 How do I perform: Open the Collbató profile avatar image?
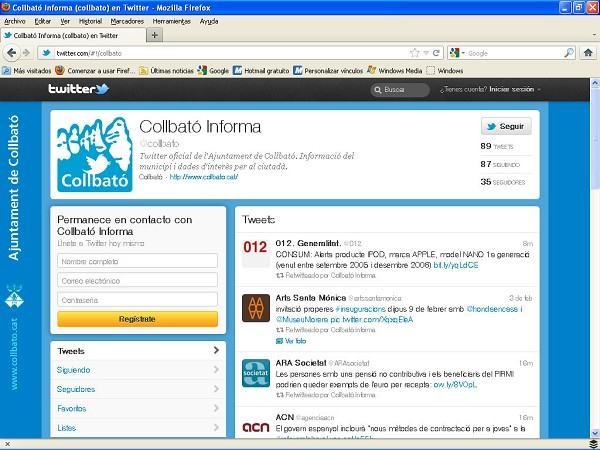(95, 155)
